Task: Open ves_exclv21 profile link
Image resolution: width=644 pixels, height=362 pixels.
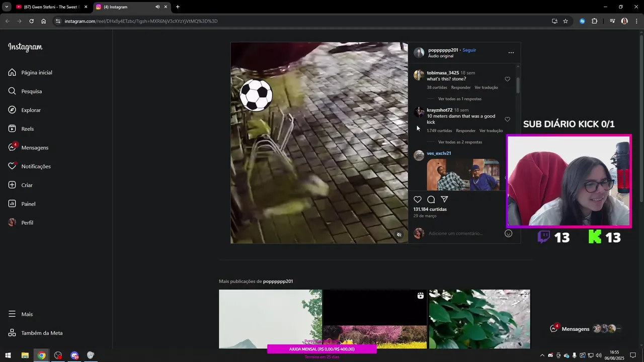Action: pos(439,153)
